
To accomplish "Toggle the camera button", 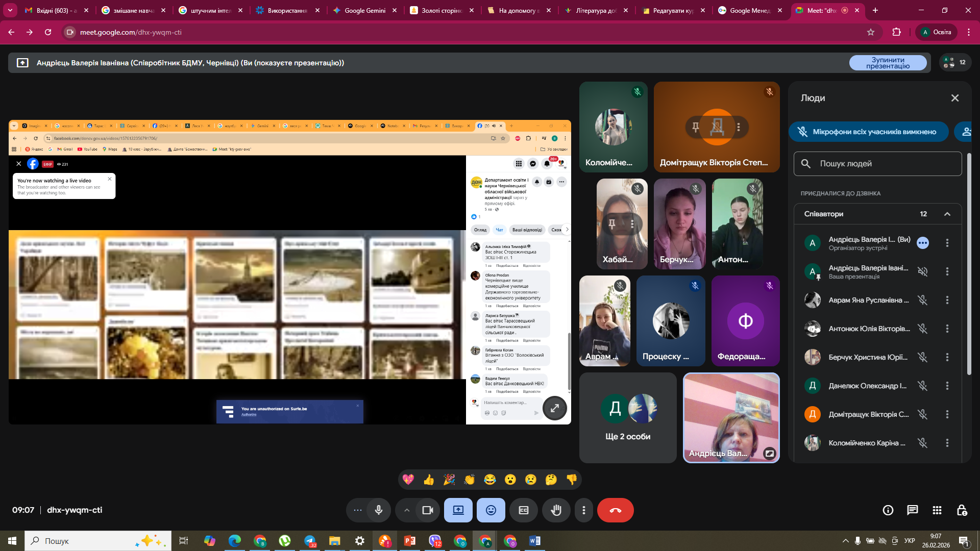I will (x=427, y=510).
